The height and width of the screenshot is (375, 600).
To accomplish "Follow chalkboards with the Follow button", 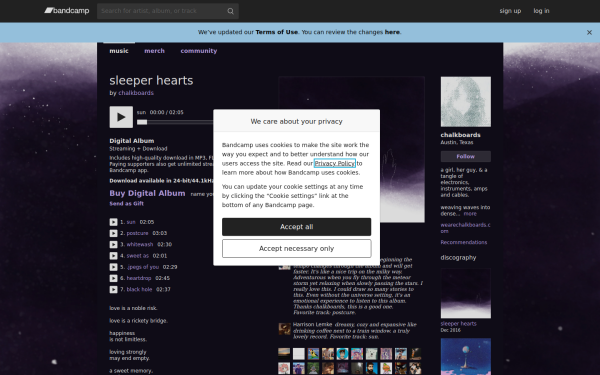I will coord(465,157).
